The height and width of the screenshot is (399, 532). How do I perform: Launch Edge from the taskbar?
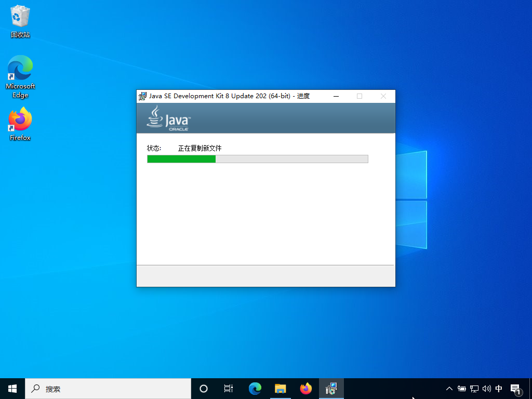click(255, 389)
